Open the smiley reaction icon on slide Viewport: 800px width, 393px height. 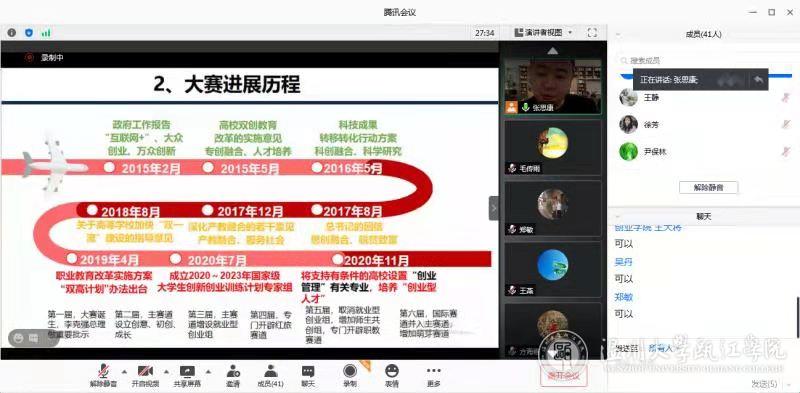click(19, 338)
